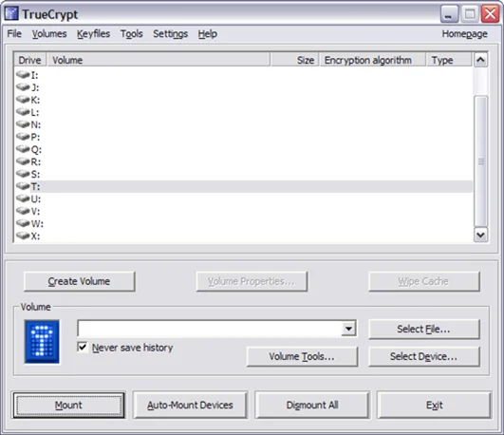This screenshot has height=435, width=504.
Task: Open the Keyfiles menu
Action: tap(93, 34)
